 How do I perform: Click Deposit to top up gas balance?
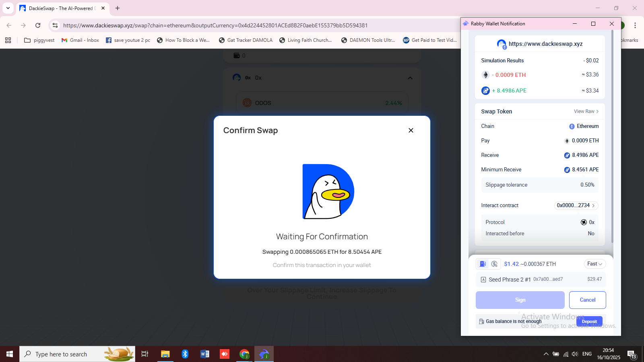(589, 321)
